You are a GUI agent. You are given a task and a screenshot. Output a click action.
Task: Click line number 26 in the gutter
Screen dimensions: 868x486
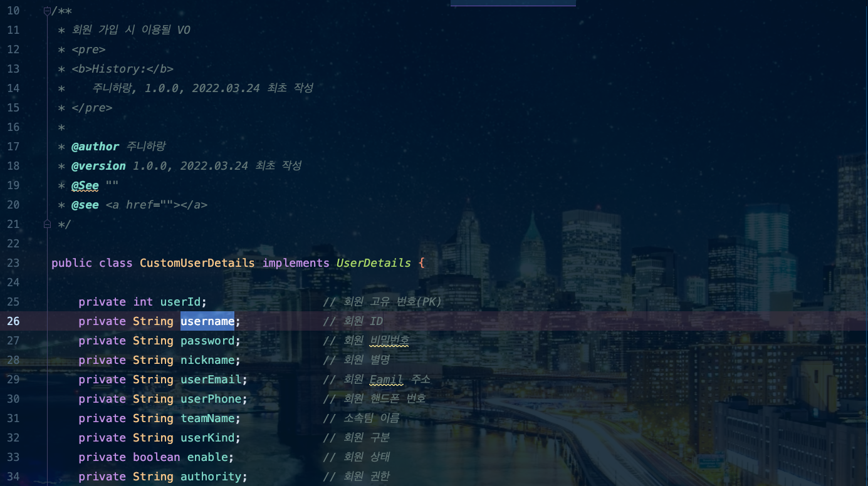pyautogui.click(x=13, y=321)
